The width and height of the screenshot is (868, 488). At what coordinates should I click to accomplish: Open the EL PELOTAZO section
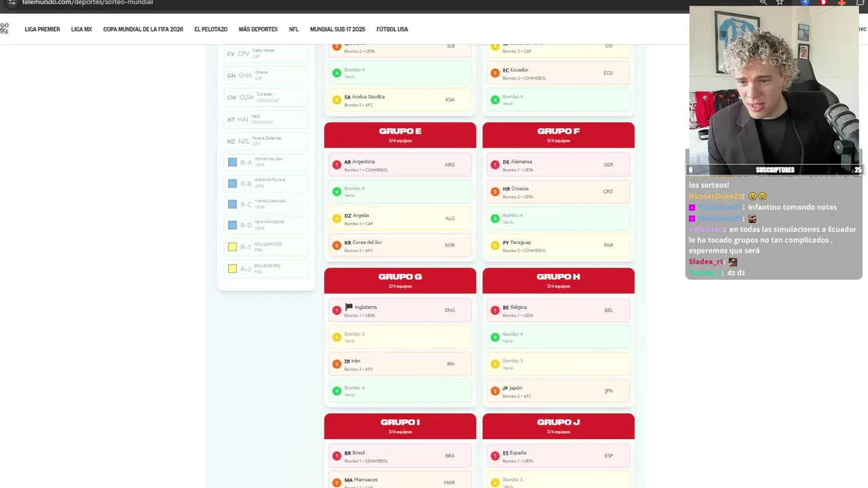(x=211, y=29)
